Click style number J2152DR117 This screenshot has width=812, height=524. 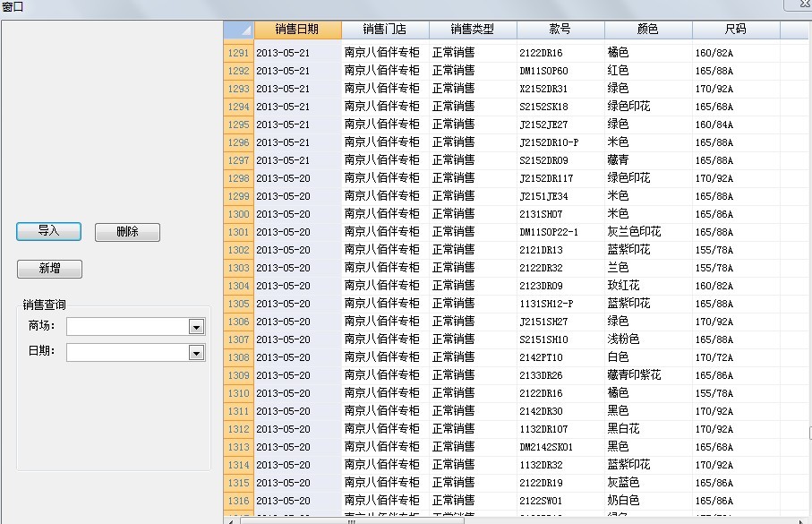tap(546, 178)
